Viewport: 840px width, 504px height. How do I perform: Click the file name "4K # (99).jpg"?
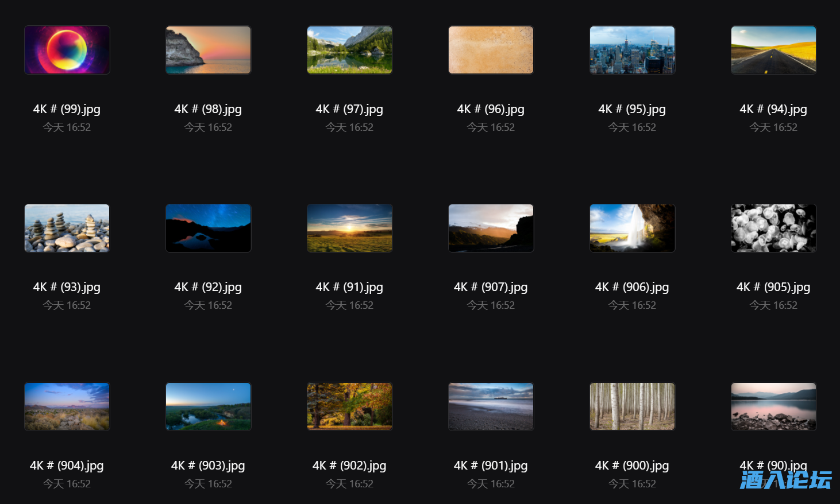point(67,109)
